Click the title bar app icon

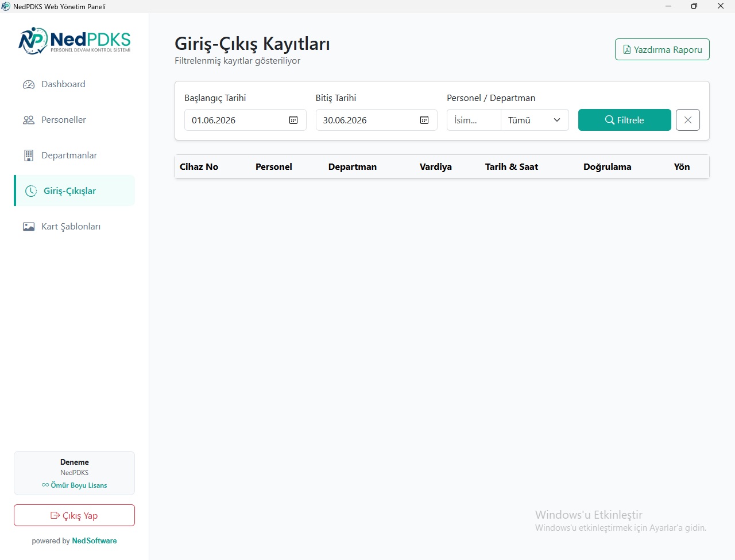click(6, 6)
